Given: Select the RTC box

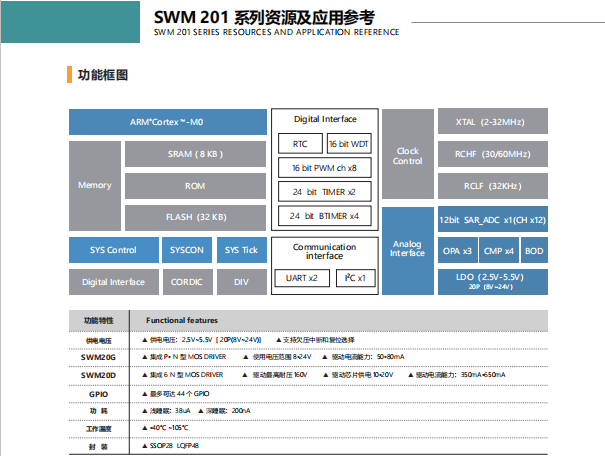Looking at the screenshot, I should pos(300,144).
